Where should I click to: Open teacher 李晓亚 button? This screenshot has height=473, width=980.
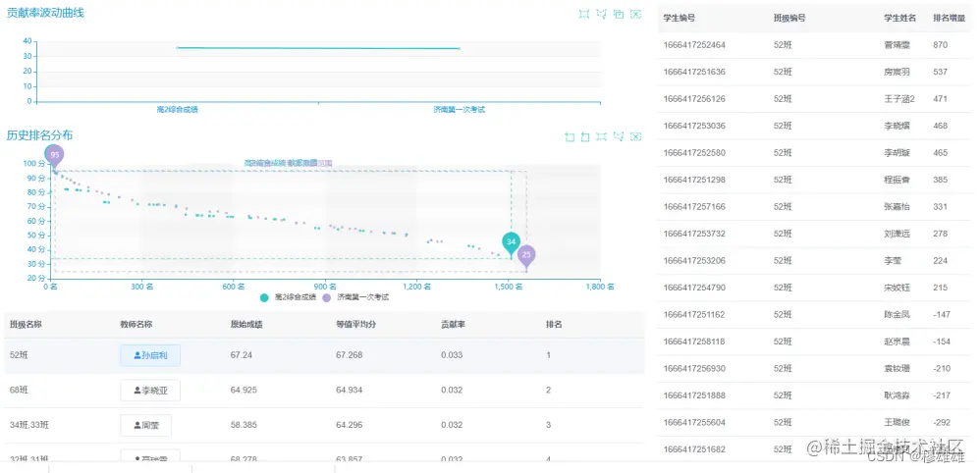point(150,391)
